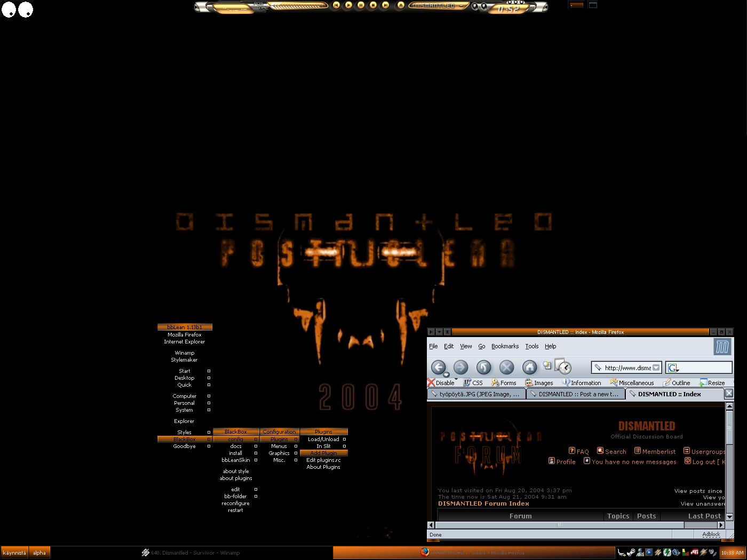Stop page loading in Firefox

coord(506,367)
